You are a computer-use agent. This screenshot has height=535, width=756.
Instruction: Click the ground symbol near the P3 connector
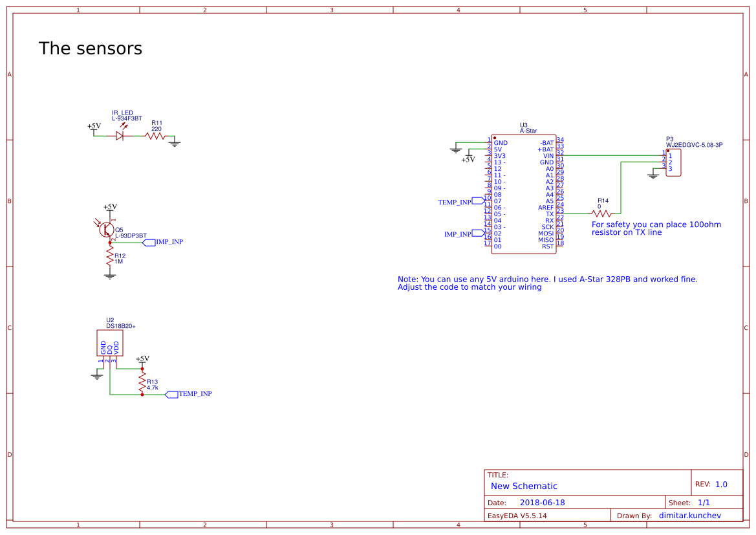(653, 175)
